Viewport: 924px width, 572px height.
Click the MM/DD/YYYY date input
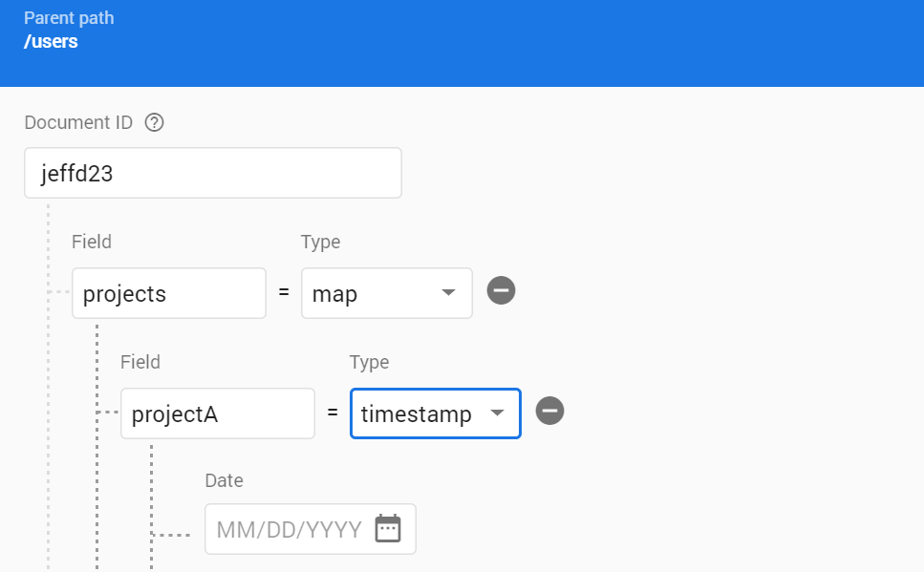point(289,529)
